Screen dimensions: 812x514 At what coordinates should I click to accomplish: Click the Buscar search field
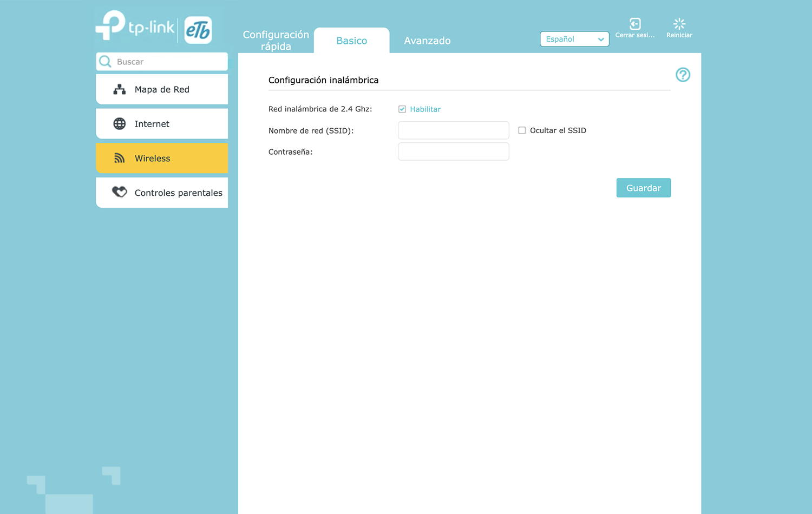pos(169,62)
